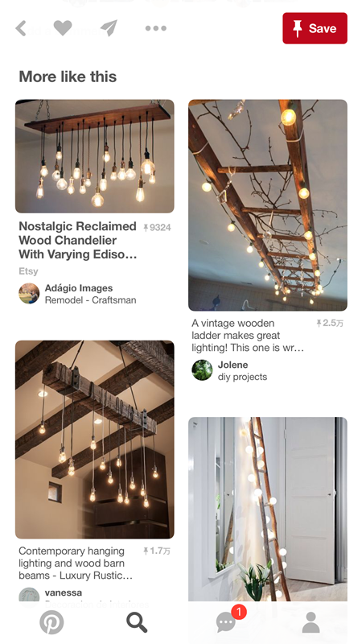Open leaning ladder with string lights image
The image size is (362, 644).
[268, 510]
